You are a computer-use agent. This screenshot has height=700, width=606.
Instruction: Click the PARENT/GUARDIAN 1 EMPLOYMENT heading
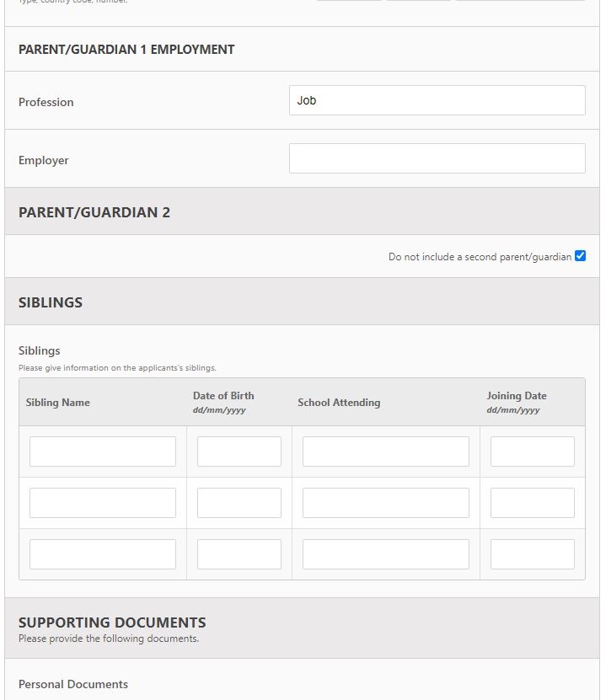[x=126, y=50]
